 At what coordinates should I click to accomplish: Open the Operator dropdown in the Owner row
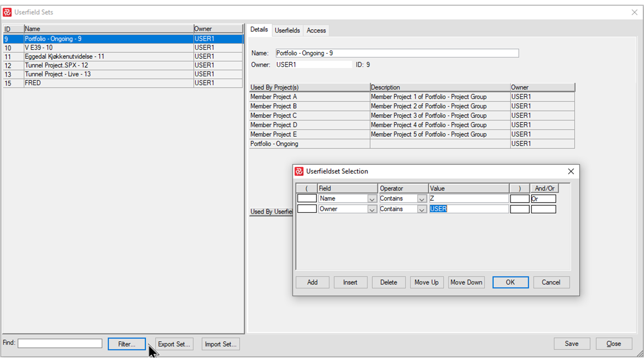pos(422,209)
